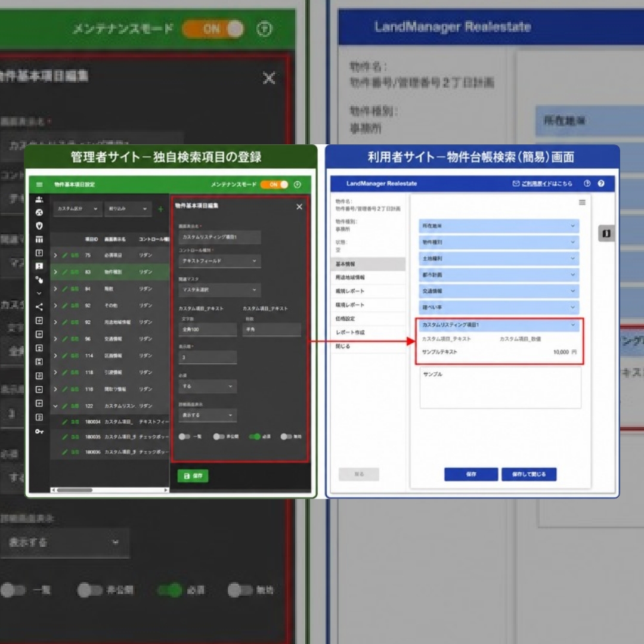Toggle the large blurred green 必須 switch at bottom
The height and width of the screenshot is (644, 644).
(x=170, y=590)
